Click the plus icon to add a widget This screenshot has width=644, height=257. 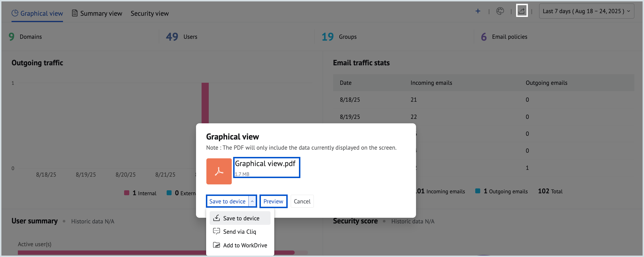point(478,11)
